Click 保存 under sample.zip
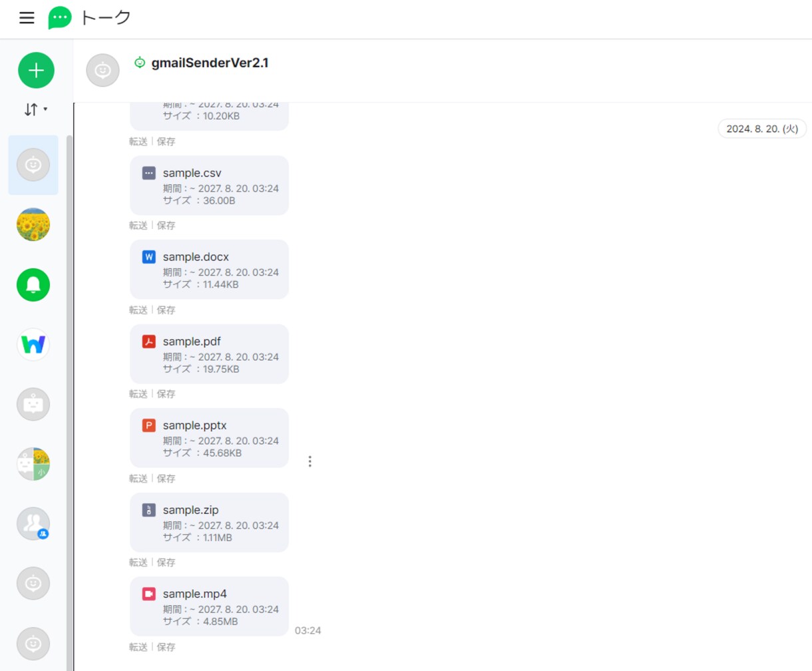 pyautogui.click(x=166, y=562)
